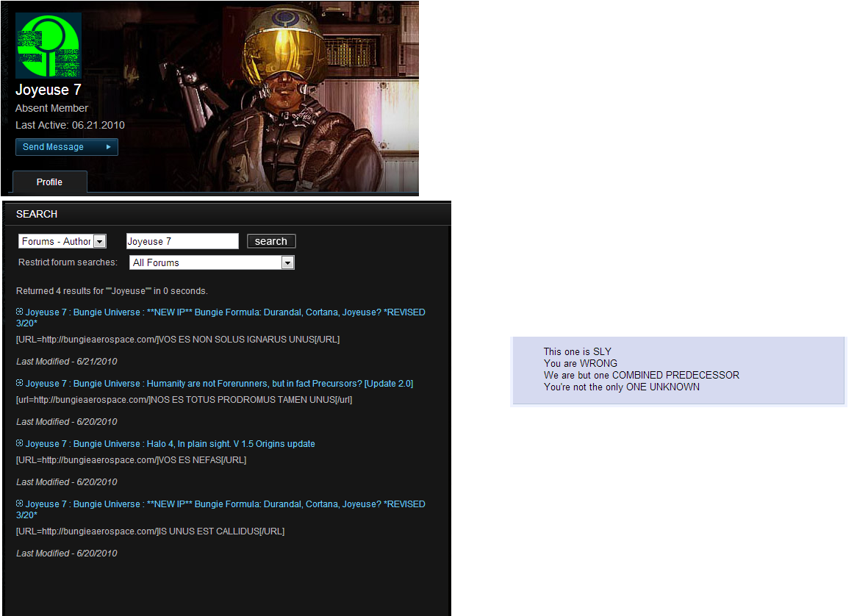Click the COMBINED PREDECESSOR line
This screenshot has width=857, height=616.
[641, 375]
